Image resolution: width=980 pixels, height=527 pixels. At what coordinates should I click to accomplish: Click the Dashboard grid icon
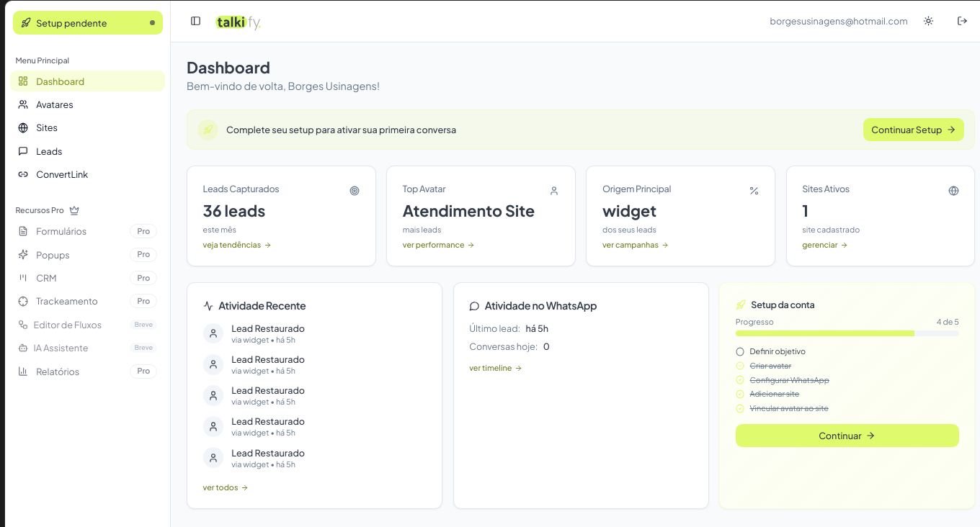(x=23, y=81)
